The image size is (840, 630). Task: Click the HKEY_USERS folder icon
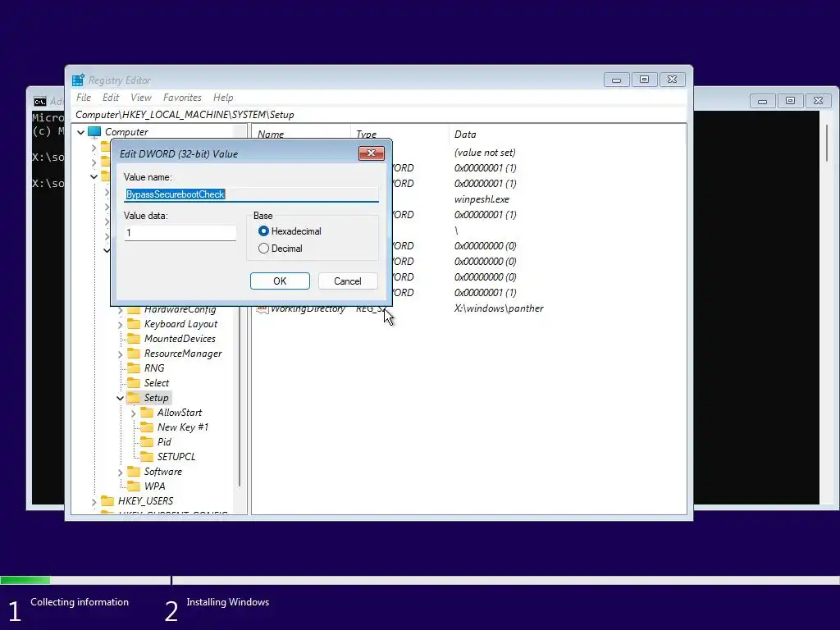tap(107, 501)
